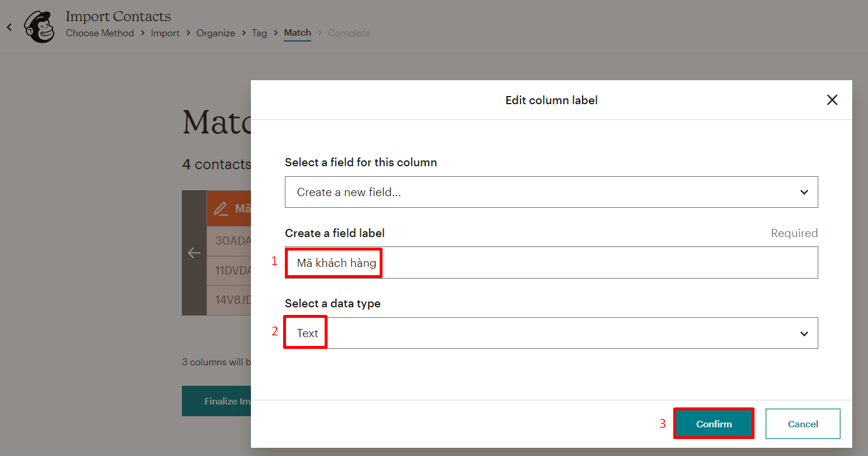This screenshot has height=456, width=868.
Task: Select the "Match" step in the breadcrumb
Action: pyautogui.click(x=297, y=33)
